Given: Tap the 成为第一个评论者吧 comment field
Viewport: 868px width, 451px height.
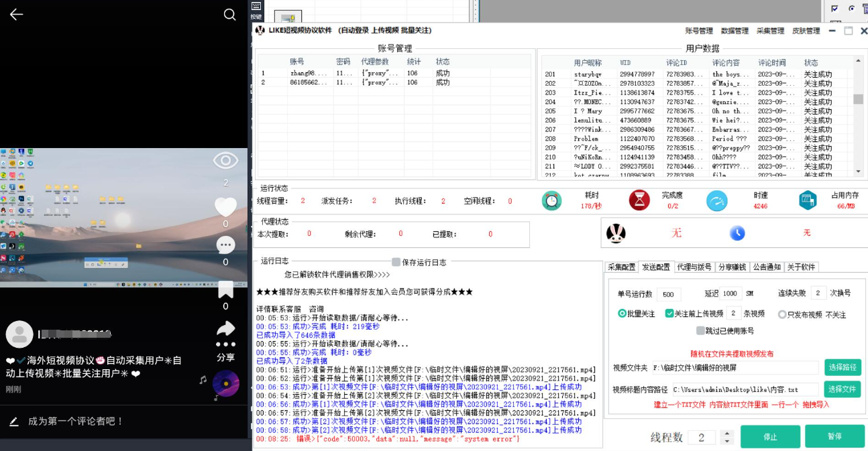Looking at the screenshot, I should (x=76, y=422).
